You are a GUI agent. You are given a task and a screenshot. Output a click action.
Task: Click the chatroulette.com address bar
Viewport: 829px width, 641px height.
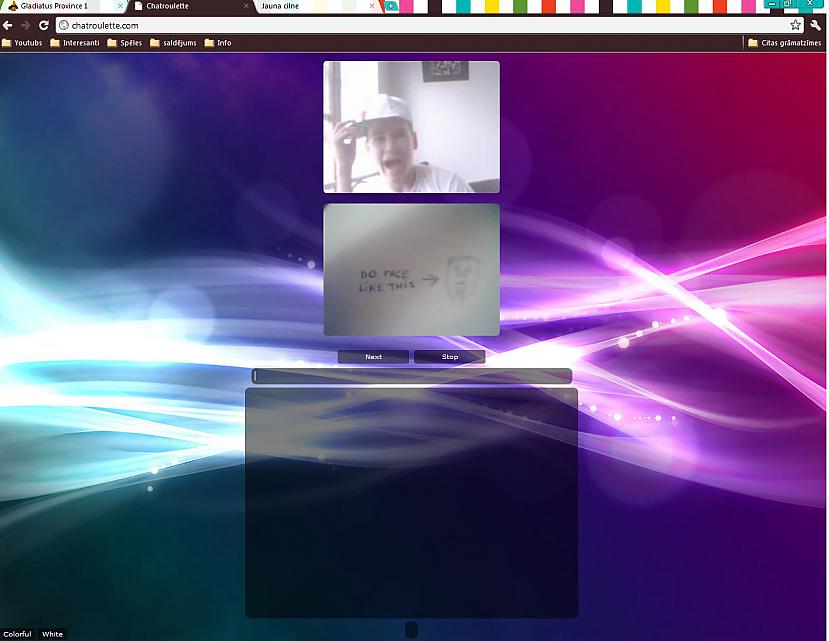point(428,25)
